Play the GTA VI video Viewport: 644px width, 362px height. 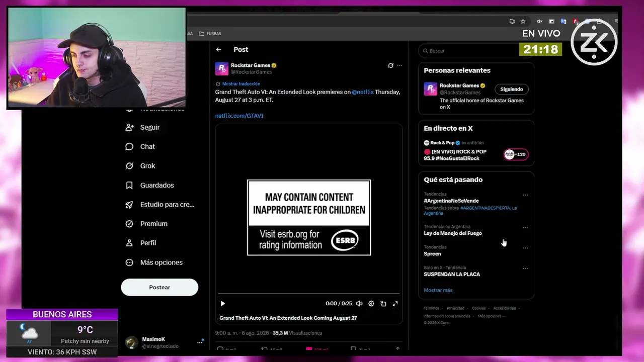[223, 304]
